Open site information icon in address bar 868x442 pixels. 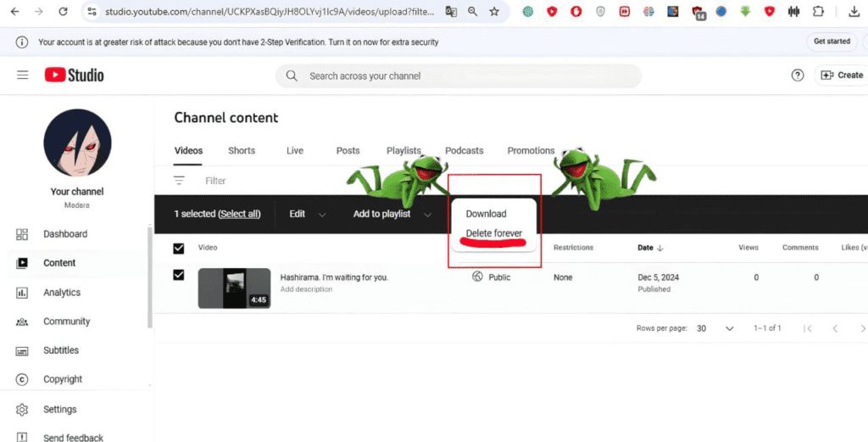coord(92,11)
